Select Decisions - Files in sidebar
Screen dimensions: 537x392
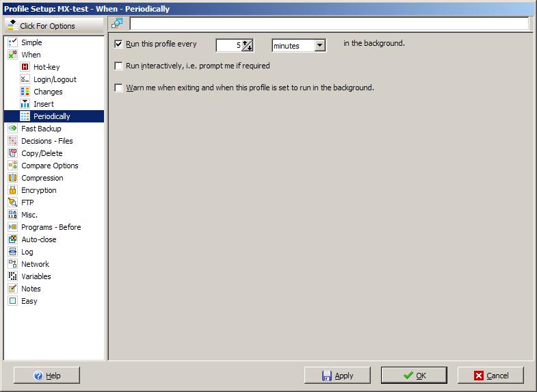pos(47,141)
